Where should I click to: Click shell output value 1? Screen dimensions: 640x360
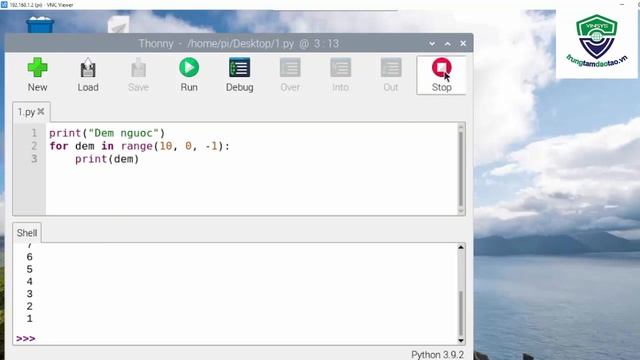29,318
